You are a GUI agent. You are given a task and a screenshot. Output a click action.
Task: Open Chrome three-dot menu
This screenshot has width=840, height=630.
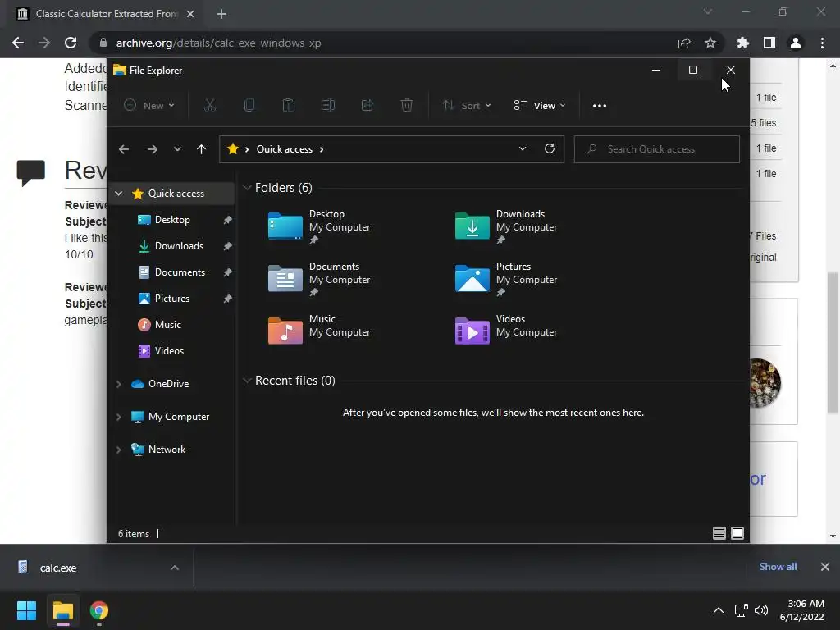[822, 43]
